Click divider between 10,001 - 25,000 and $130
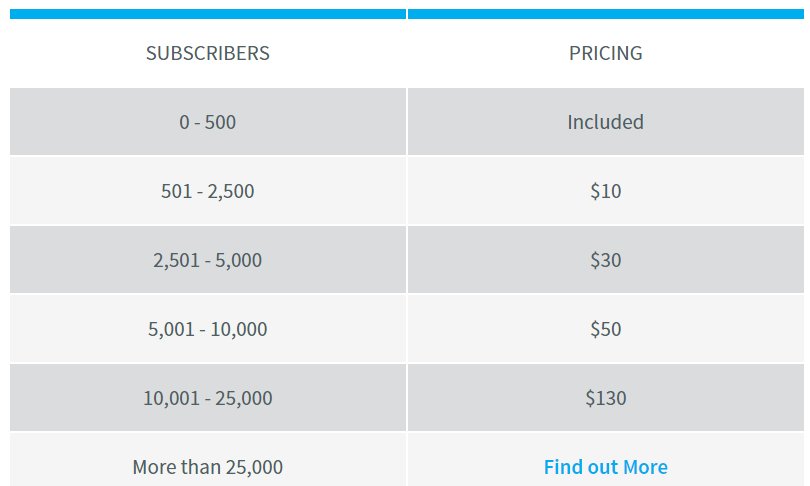This screenshot has width=810, height=486. tap(407, 398)
